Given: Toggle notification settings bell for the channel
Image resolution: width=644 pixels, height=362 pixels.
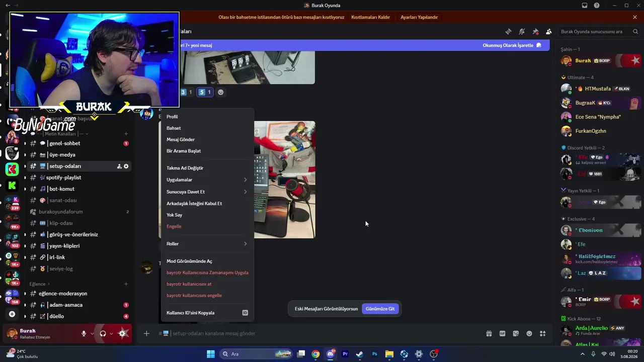Looking at the screenshot, I should (522, 31).
